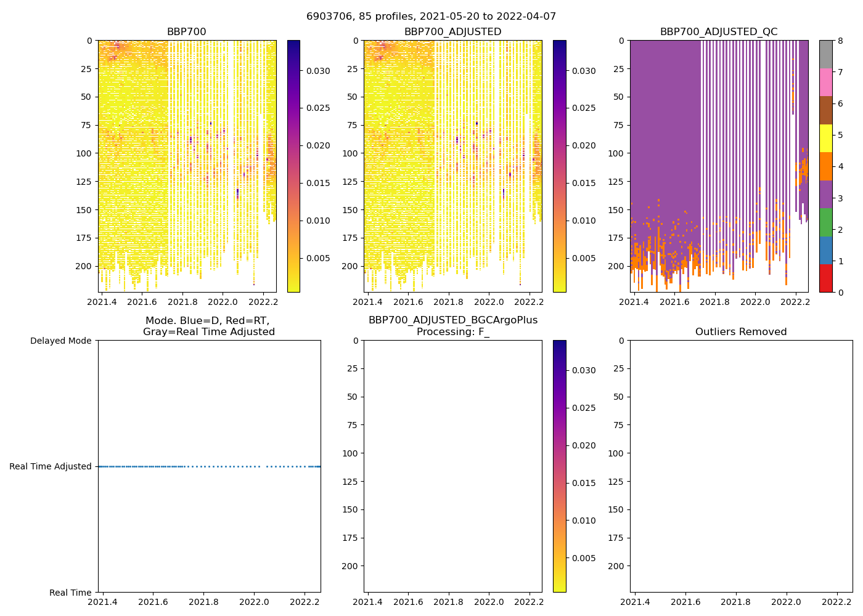Click the "Delayed Mode" y-axis label
This screenshot has height=616, width=863.
click(60, 341)
